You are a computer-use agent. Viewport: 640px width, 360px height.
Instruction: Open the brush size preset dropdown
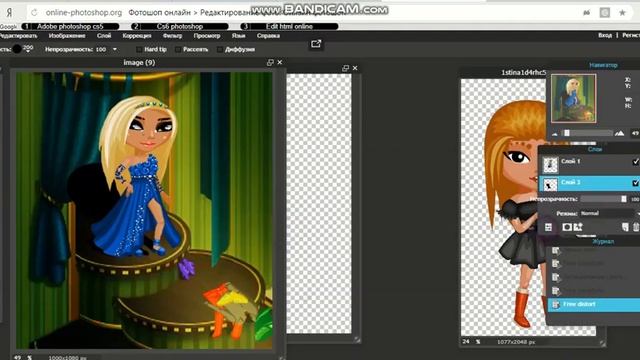click(x=28, y=49)
